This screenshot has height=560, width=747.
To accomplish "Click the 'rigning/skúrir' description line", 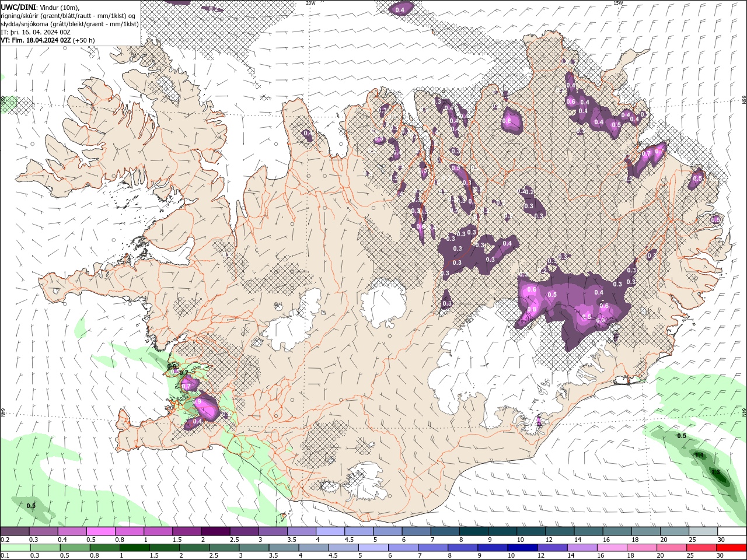I will pyautogui.click(x=68, y=16).
